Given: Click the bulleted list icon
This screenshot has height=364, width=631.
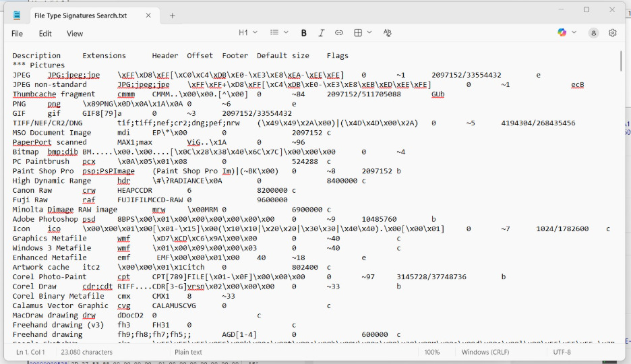Looking at the screenshot, I should point(274,32).
